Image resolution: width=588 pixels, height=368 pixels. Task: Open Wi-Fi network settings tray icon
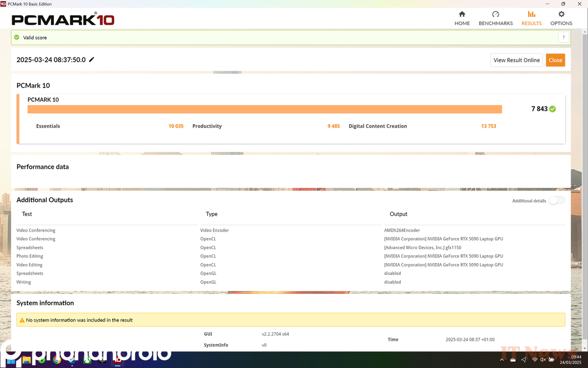click(x=535, y=360)
